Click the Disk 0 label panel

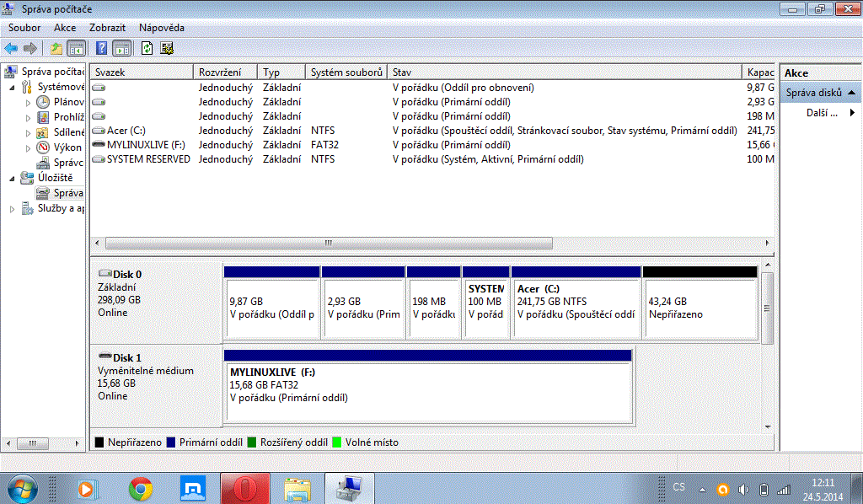[x=156, y=302]
